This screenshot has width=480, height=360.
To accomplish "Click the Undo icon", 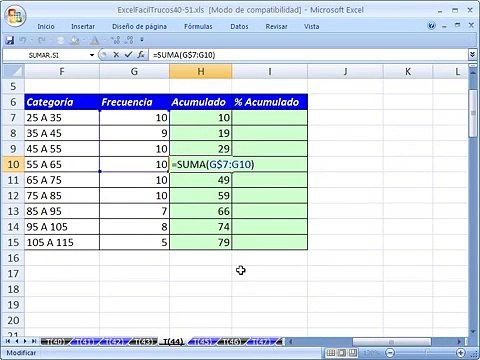I will [x=23, y=40].
